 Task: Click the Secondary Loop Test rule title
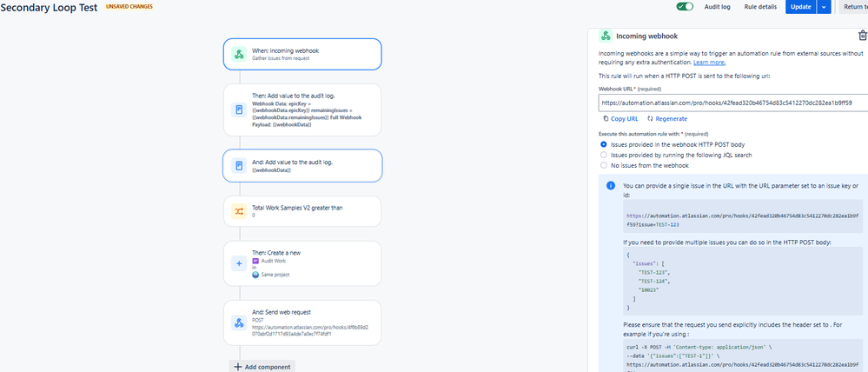coord(50,7)
